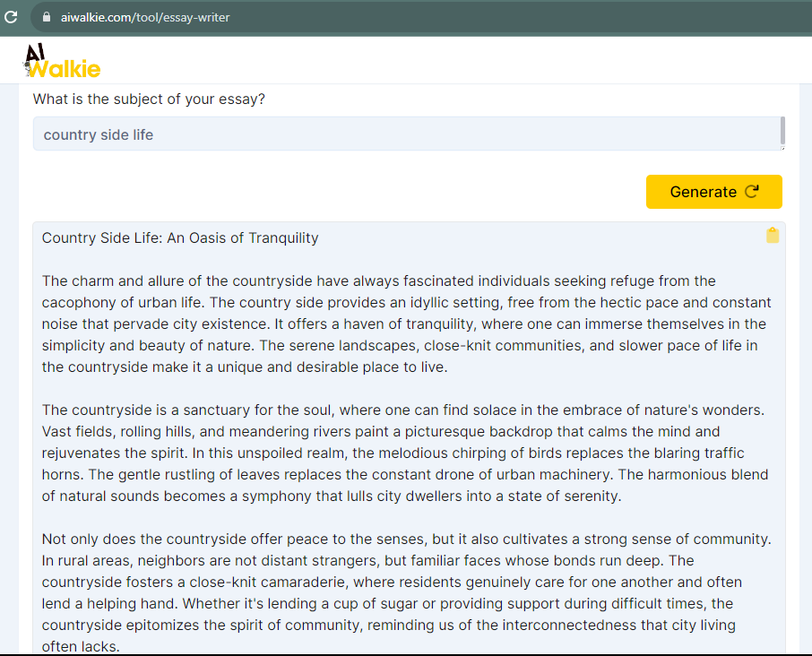
Task: Click the paragraph starting 'Not only does the countryside'
Action: coord(407,592)
